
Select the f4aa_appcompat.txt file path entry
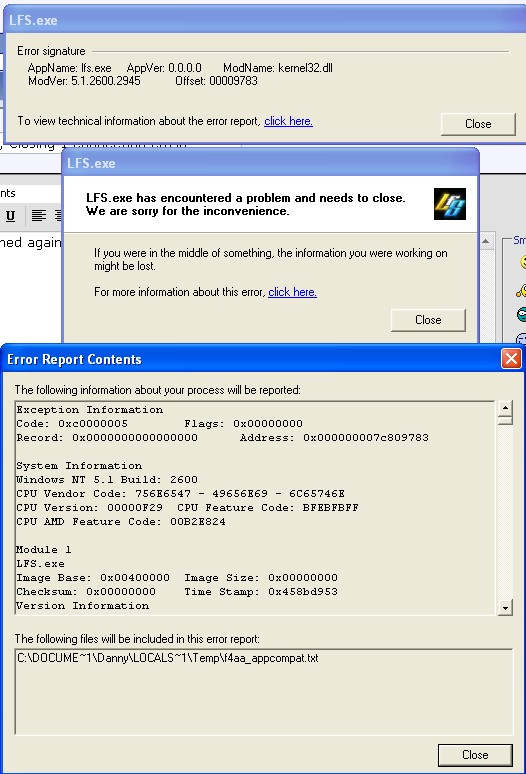168,658
